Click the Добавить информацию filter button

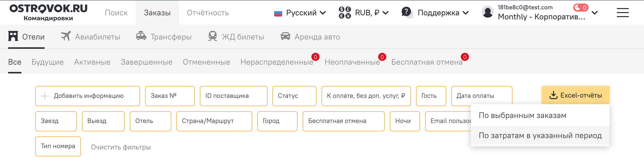click(87, 96)
